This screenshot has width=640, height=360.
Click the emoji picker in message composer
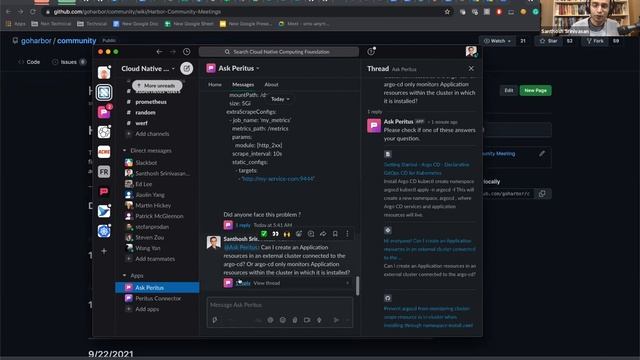282,320
